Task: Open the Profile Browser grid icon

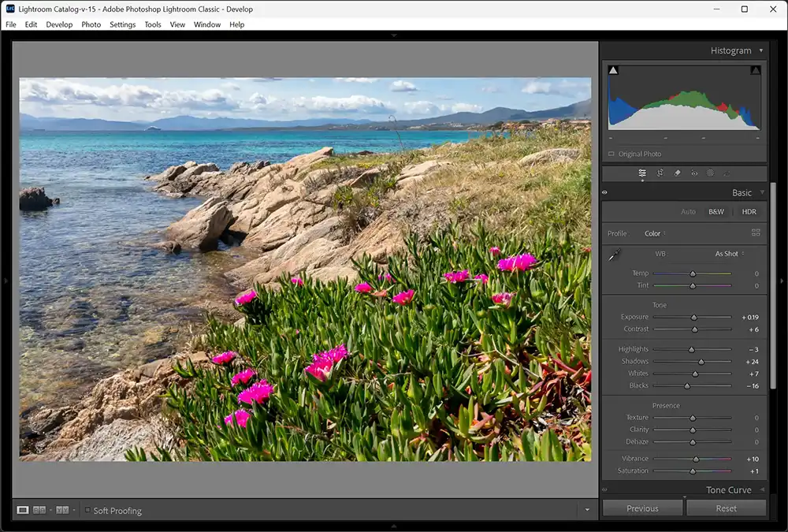Action: pyautogui.click(x=756, y=233)
